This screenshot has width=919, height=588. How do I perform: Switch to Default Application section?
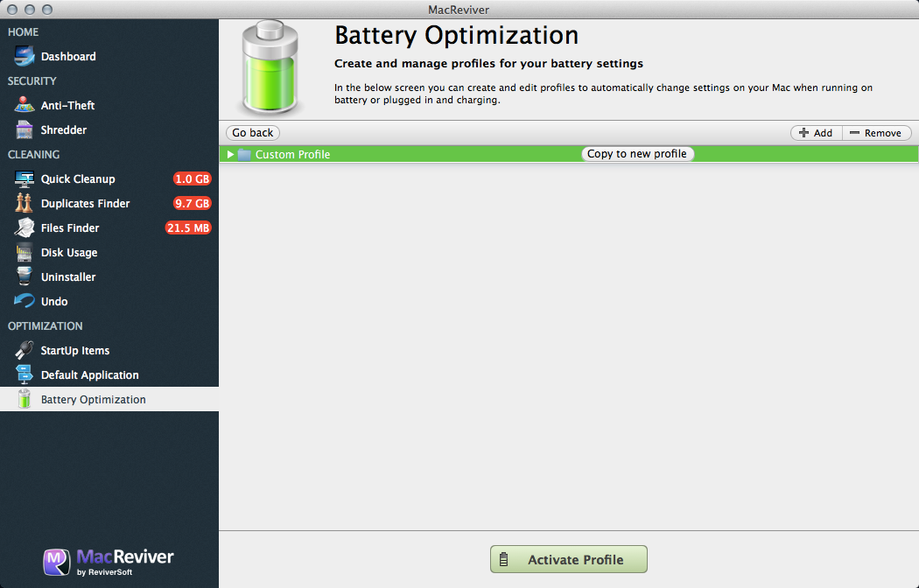pos(89,374)
